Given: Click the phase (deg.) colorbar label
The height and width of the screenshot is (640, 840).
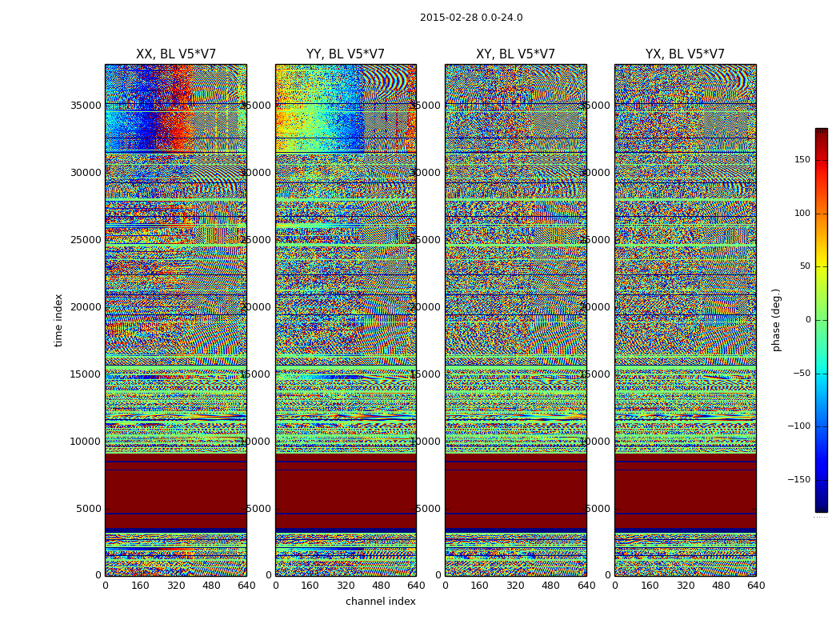Looking at the screenshot, I should [776, 320].
